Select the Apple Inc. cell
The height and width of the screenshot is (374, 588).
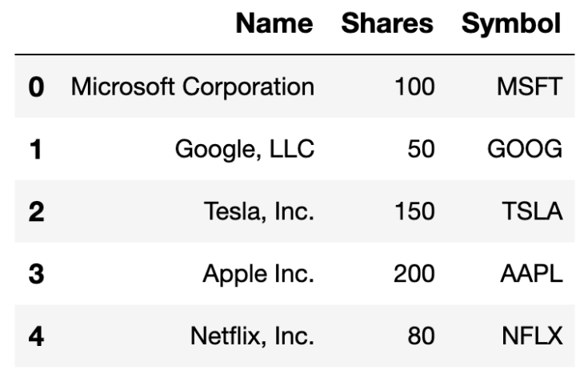coord(258,275)
